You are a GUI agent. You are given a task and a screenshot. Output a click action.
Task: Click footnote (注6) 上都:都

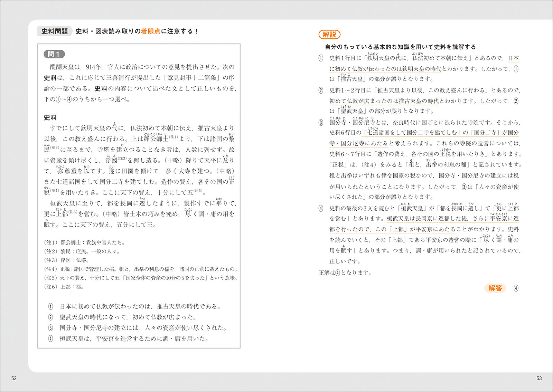[64, 287]
